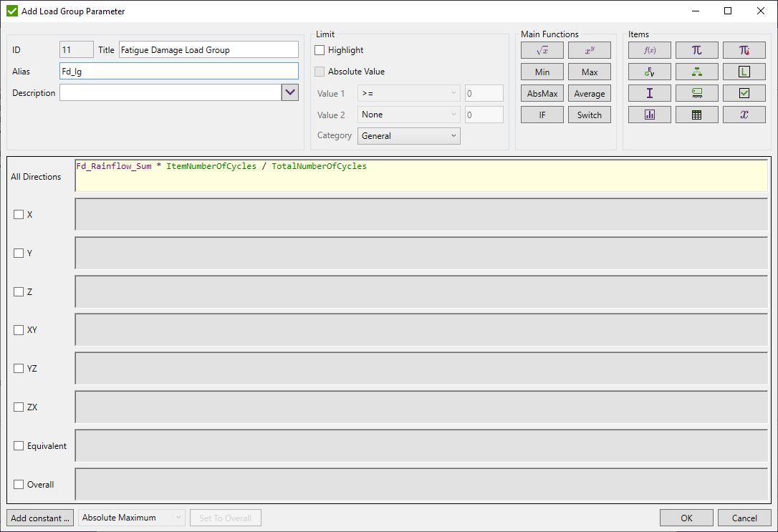Click the green tag measurement icon
Viewport: 778px width, 532px height.
click(x=697, y=92)
